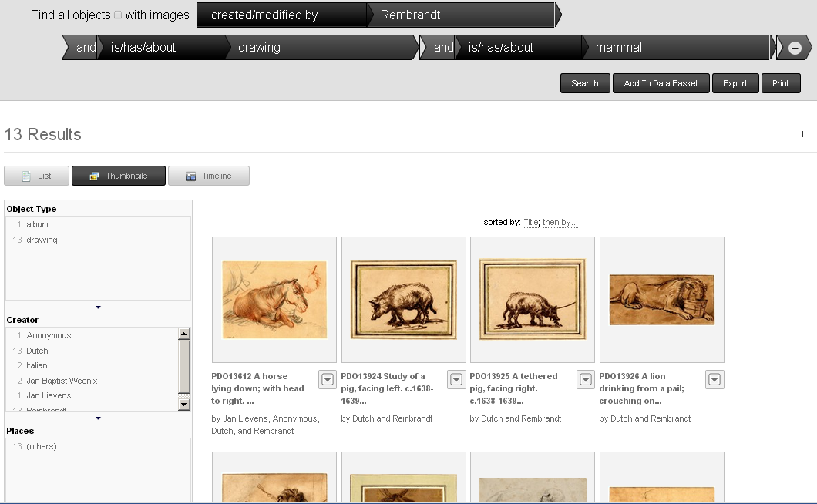
Task: Change the first 'and' operator
Action: pyautogui.click(x=84, y=48)
